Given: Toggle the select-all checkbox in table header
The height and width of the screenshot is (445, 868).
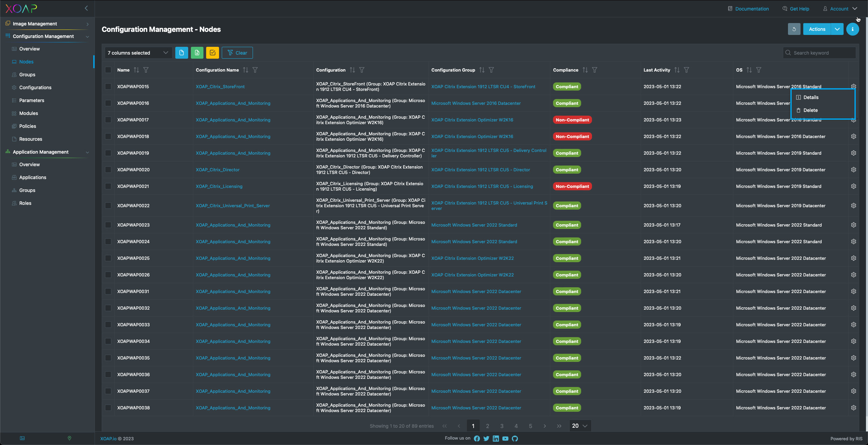Looking at the screenshot, I should pos(108,70).
